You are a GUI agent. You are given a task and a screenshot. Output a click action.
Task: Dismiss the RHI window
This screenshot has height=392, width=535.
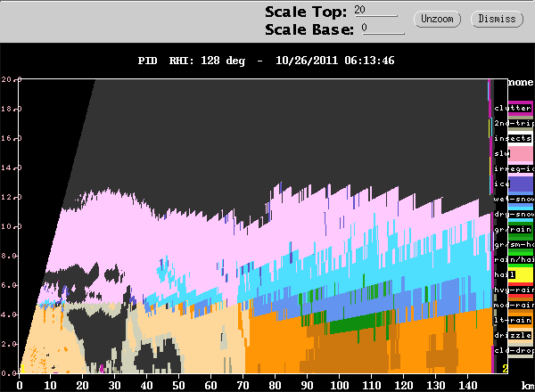pos(497,19)
